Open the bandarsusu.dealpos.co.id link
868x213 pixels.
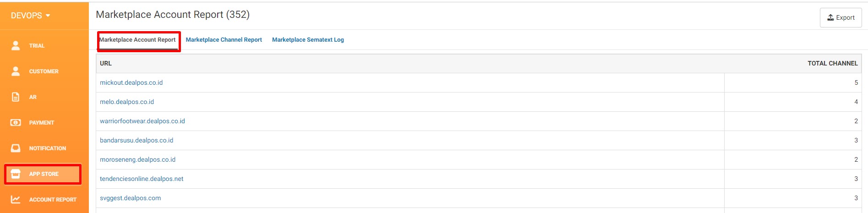pos(136,140)
